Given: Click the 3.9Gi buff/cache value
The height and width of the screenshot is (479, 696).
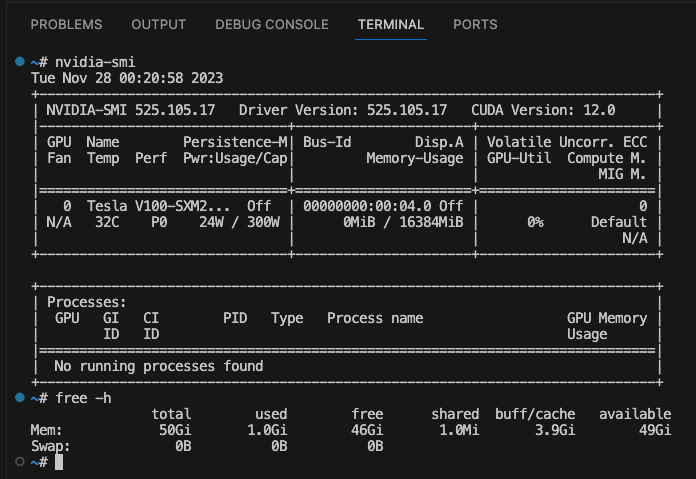Looking at the screenshot, I should point(555,430).
